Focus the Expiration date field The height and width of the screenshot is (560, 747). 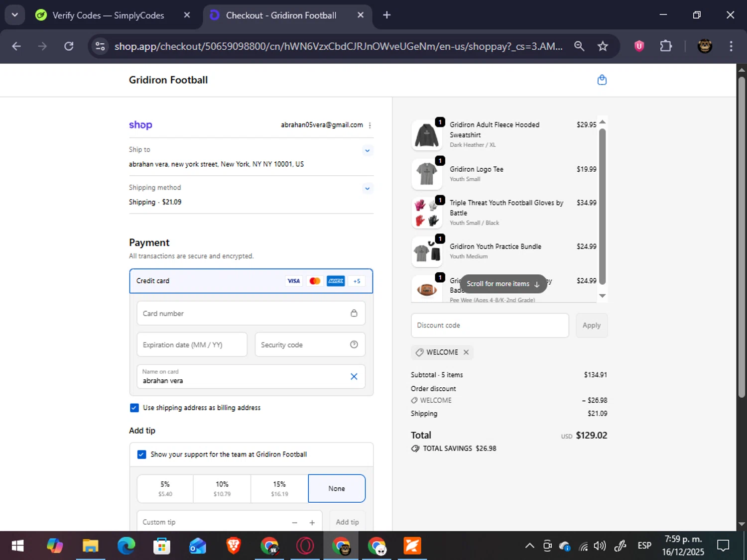tap(192, 344)
